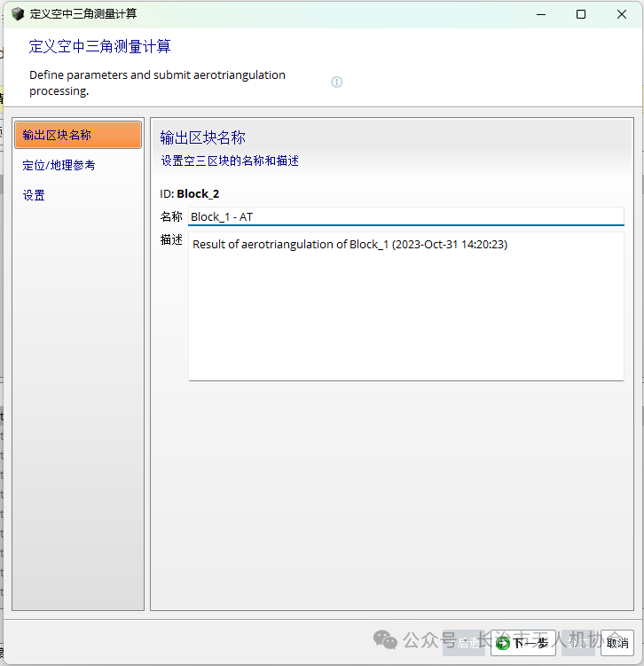Click the 下一步 next button
This screenshot has height=666, width=644.
pyautogui.click(x=523, y=643)
